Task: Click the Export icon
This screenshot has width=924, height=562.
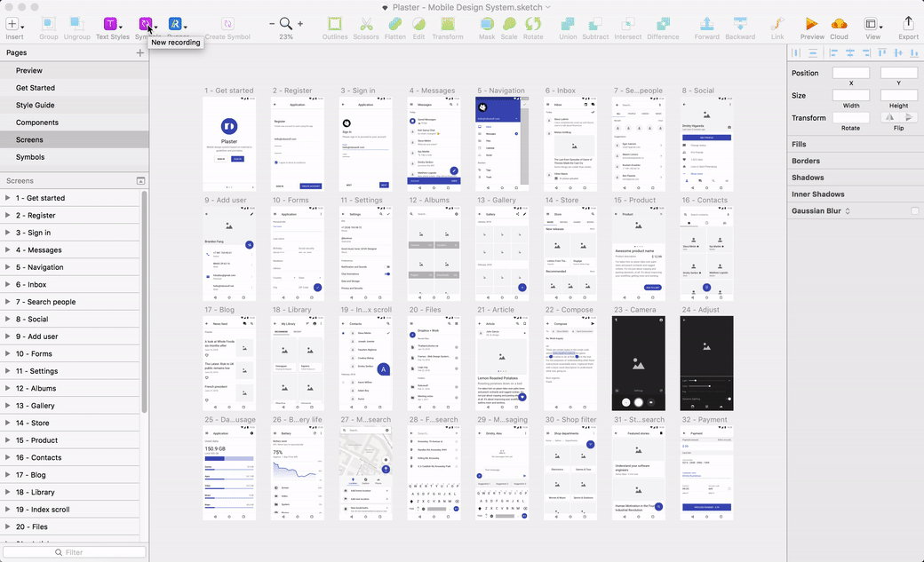Action: point(908,23)
